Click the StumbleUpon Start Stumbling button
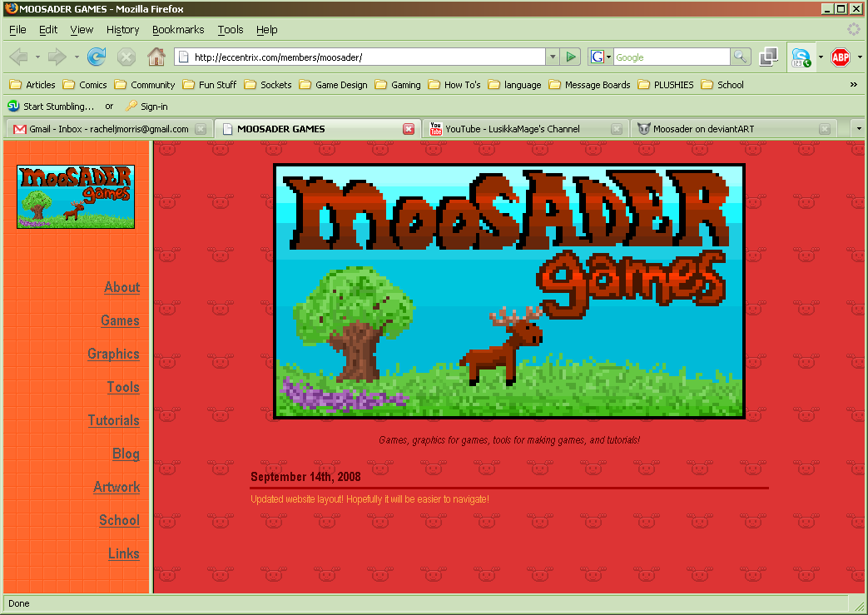This screenshot has width=868, height=615. click(x=51, y=107)
